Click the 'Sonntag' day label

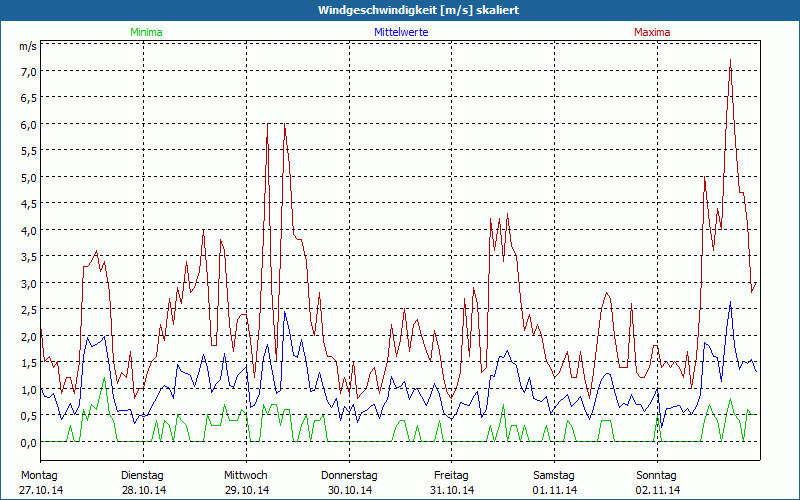pos(657,475)
